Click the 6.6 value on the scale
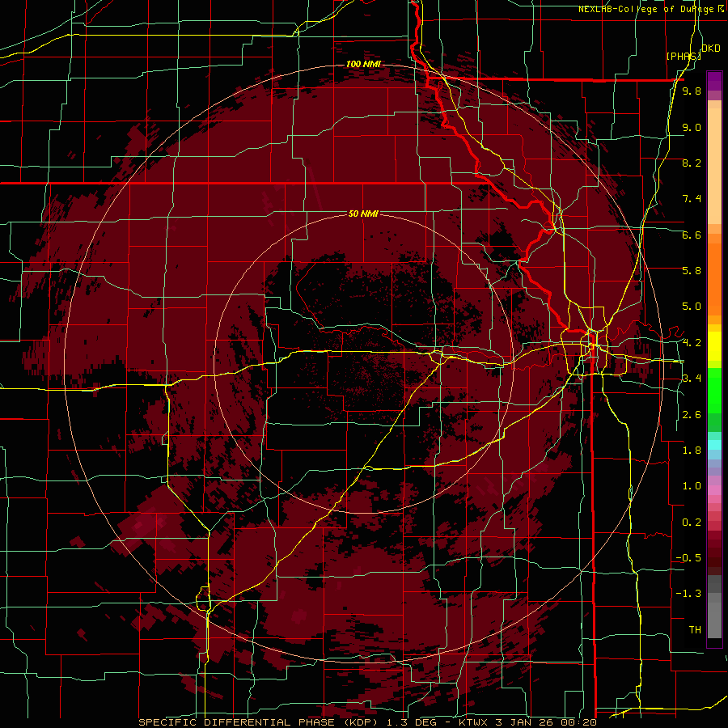This screenshot has width=728, height=728. click(692, 235)
